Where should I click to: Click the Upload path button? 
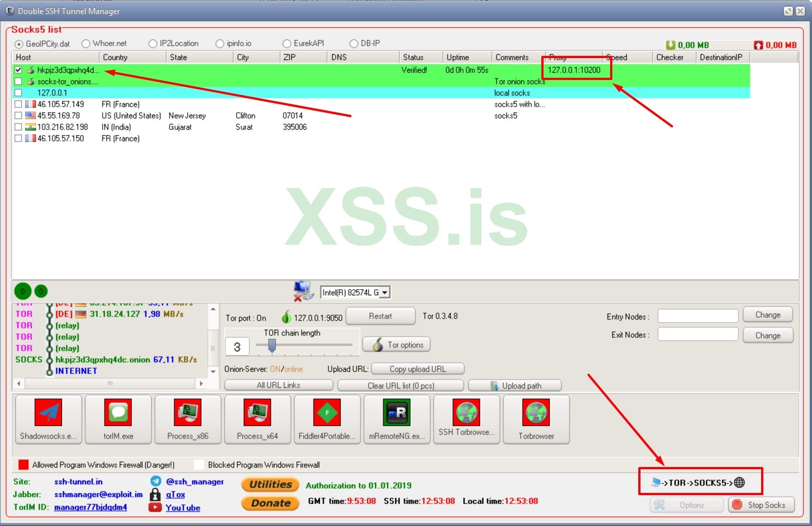pyautogui.click(x=515, y=385)
